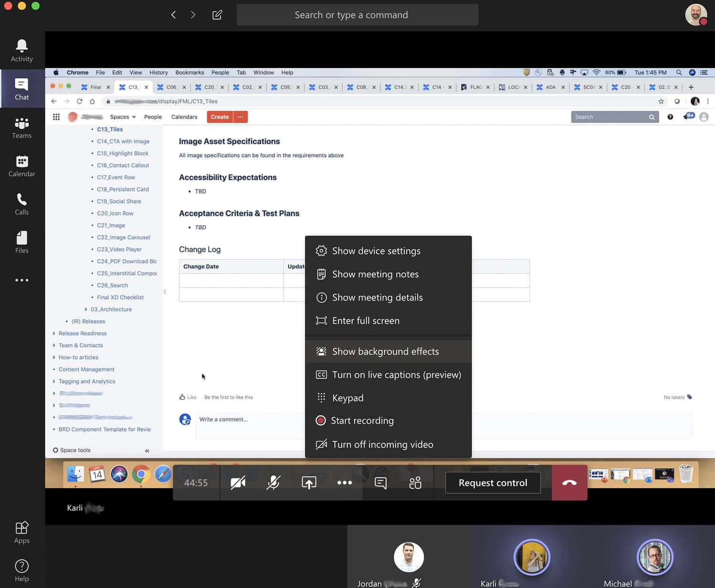The image size is (715, 588).
Task: Open the Calls section
Action: (x=22, y=204)
